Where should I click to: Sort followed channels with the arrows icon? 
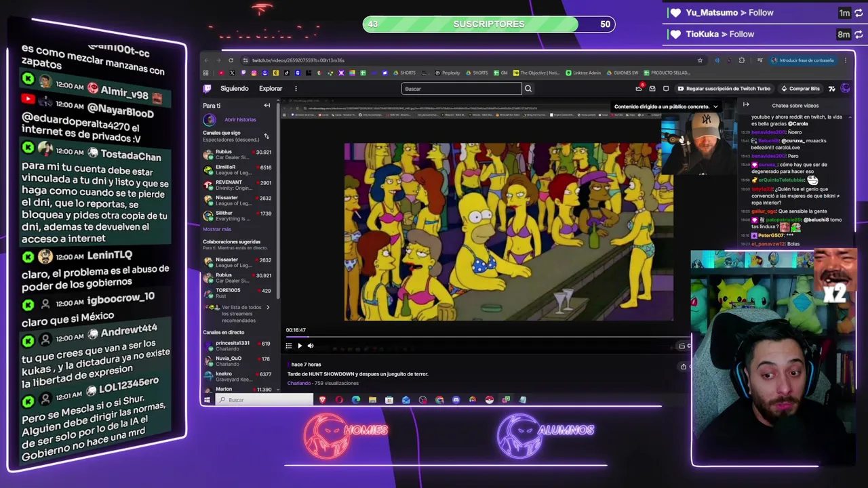267,136
